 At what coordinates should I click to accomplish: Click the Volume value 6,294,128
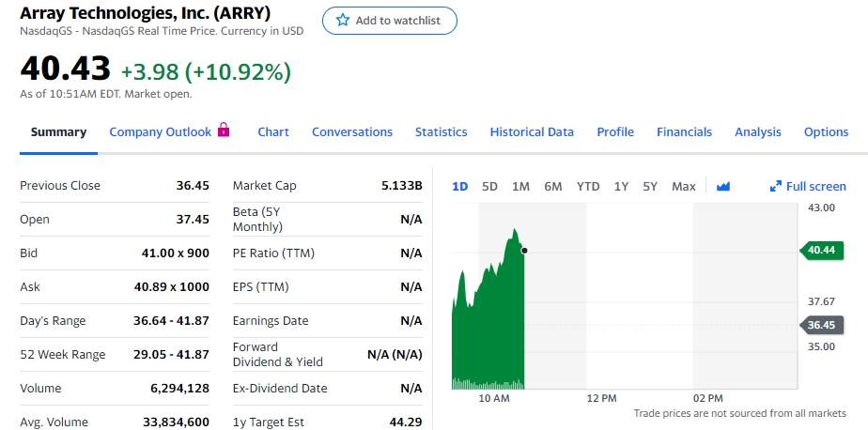180,388
